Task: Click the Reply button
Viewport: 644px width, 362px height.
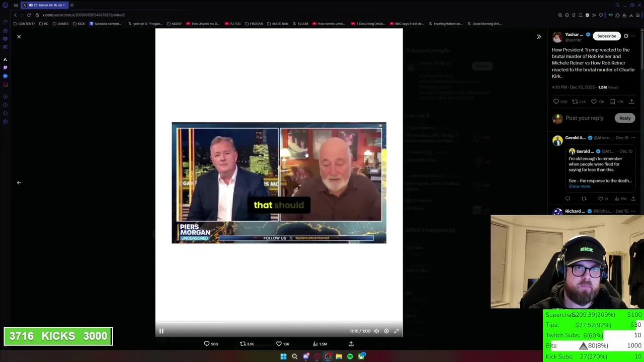Action: [x=624, y=118]
